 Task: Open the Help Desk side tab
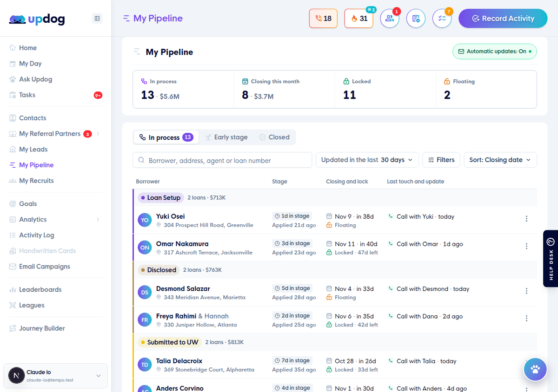[551, 259]
